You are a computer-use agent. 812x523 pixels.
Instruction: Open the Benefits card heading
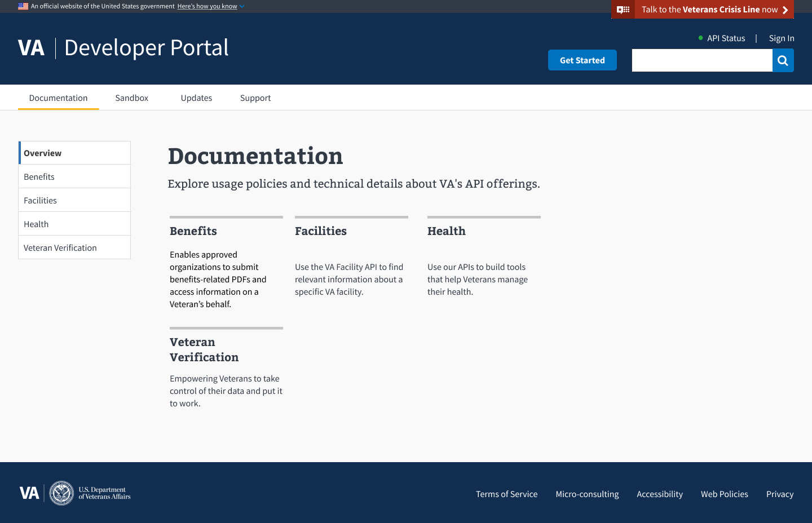(193, 231)
